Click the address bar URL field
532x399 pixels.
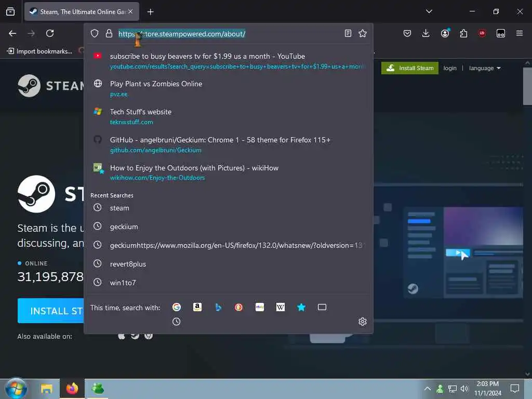coord(228,34)
